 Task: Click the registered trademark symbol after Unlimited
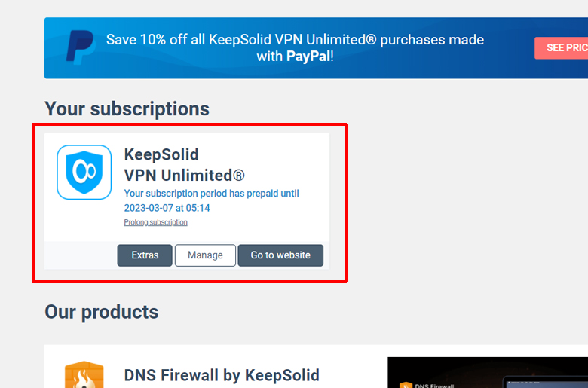click(x=238, y=175)
